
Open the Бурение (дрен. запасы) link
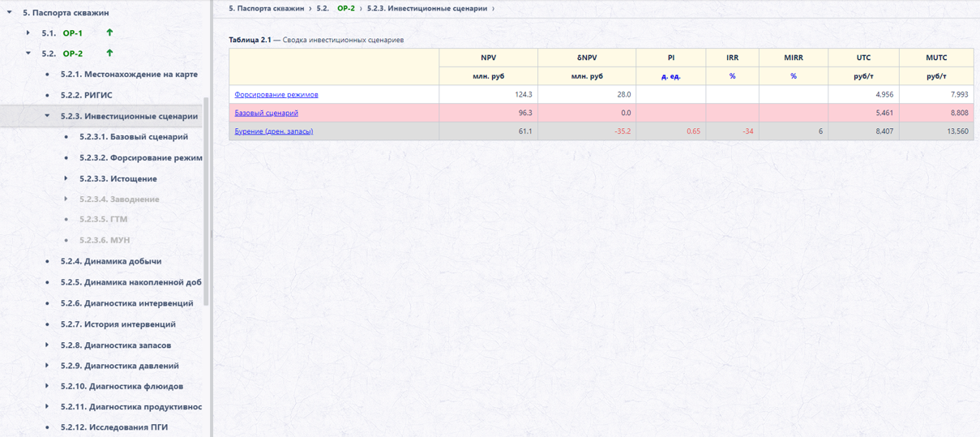[x=274, y=131]
